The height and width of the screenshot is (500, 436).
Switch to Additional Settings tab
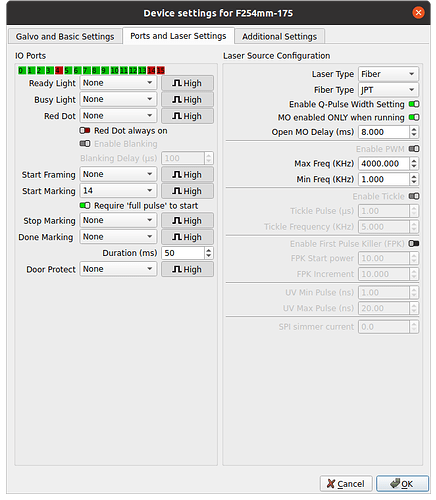pyautogui.click(x=279, y=36)
